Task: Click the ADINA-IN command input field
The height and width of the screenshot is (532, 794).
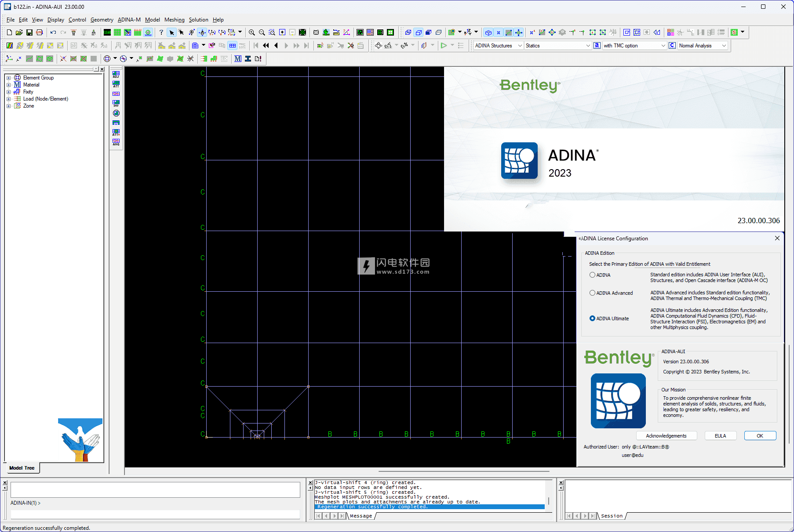Action: click(155, 514)
